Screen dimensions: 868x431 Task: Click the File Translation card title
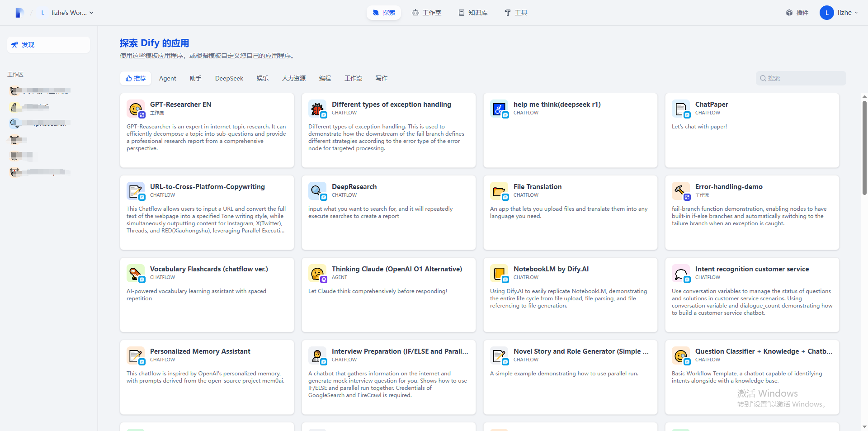point(538,187)
